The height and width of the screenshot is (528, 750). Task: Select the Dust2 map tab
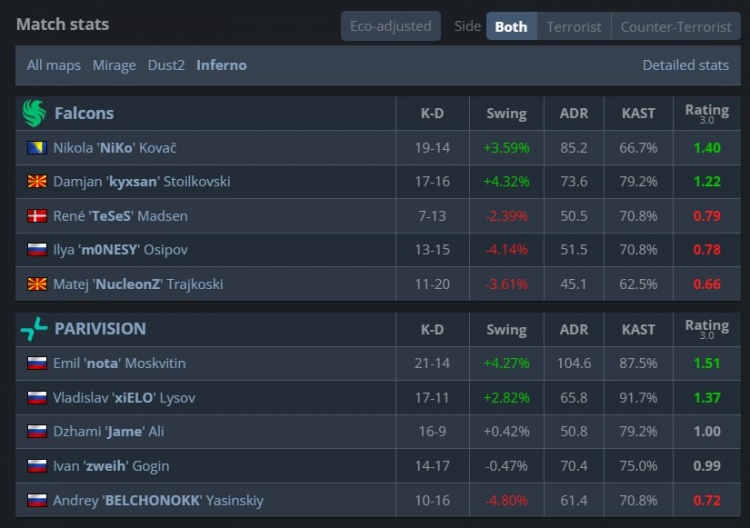pos(166,65)
